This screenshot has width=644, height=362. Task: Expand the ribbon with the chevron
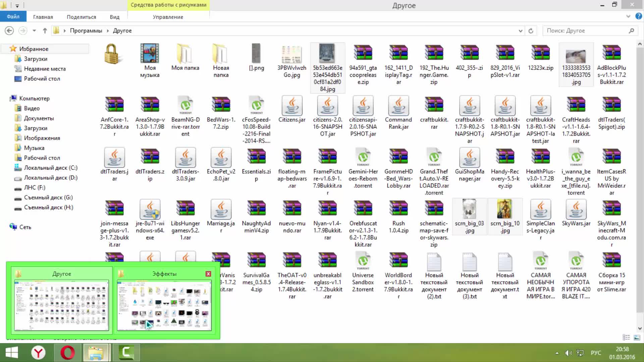pyautogui.click(x=628, y=16)
